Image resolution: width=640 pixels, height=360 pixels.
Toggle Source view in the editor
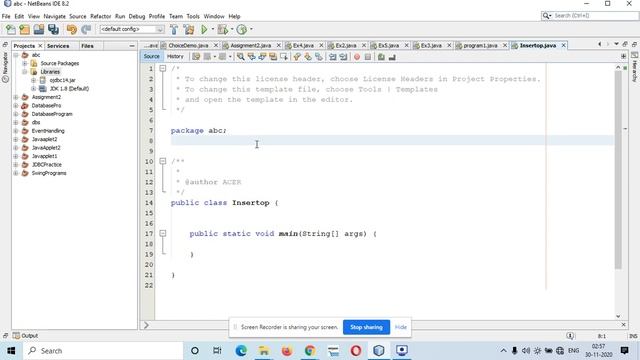pyautogui.click(x=151, y=56)
